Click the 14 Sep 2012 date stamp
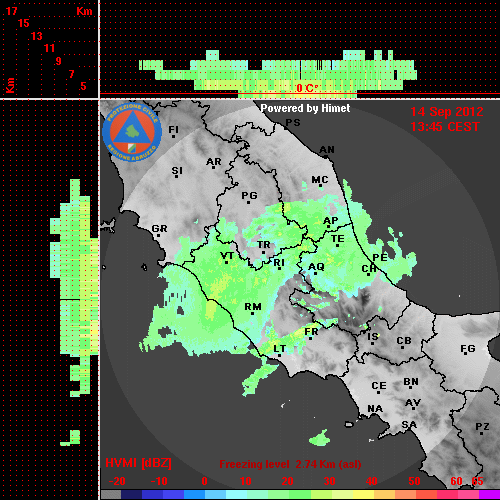The height and width of the screenshot is (500, 500). (447, 112)
